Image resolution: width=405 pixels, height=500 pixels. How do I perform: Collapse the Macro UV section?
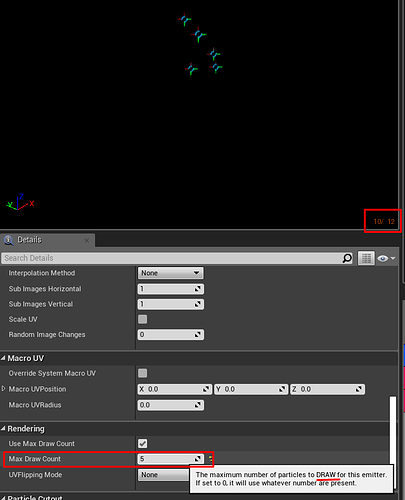tap(3, 358)
